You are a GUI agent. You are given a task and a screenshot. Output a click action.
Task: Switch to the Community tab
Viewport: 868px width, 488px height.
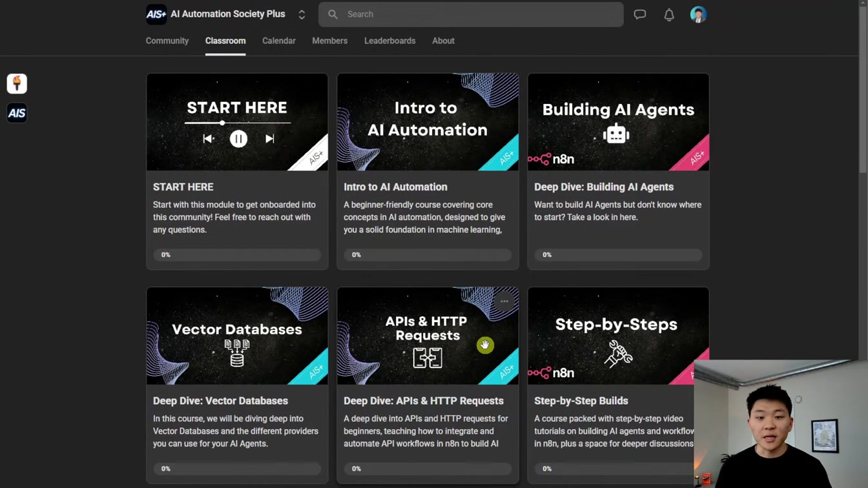[x=167, y=41]
